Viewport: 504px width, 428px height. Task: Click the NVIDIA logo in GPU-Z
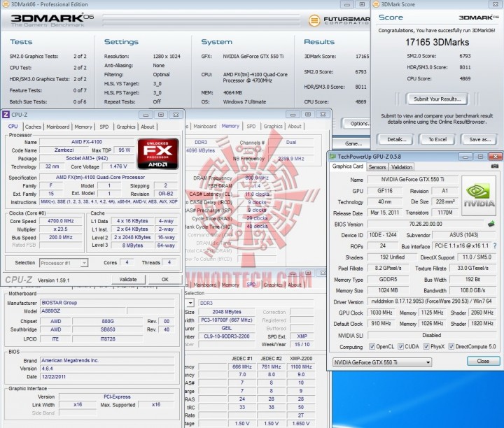click(479, 195)
